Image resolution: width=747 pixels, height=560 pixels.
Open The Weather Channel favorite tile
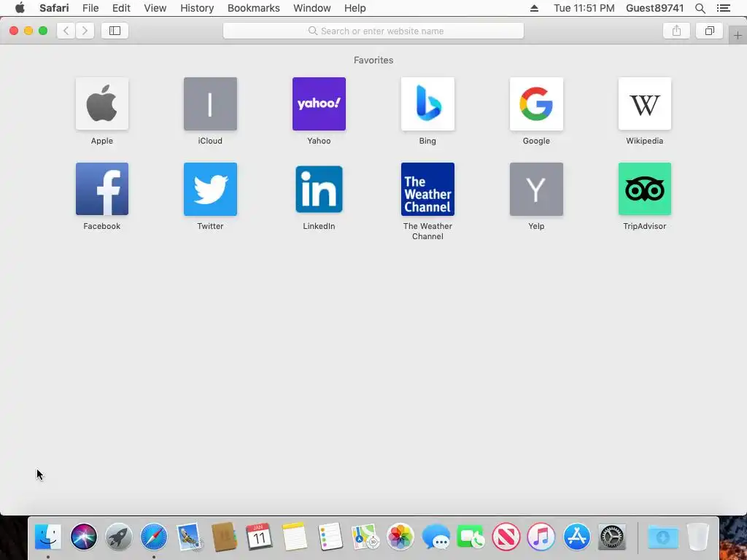click(427, 189)
